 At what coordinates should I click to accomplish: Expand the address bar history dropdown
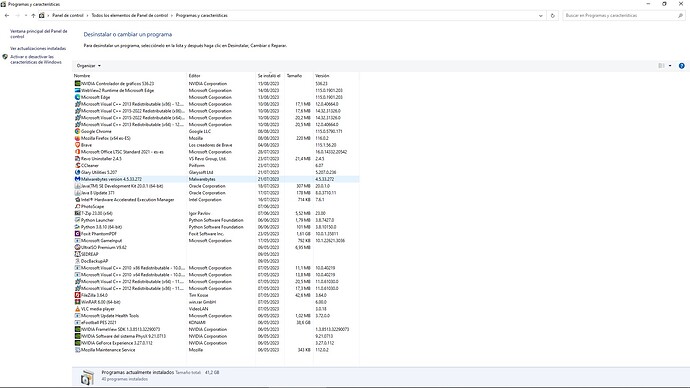(540, 15)
